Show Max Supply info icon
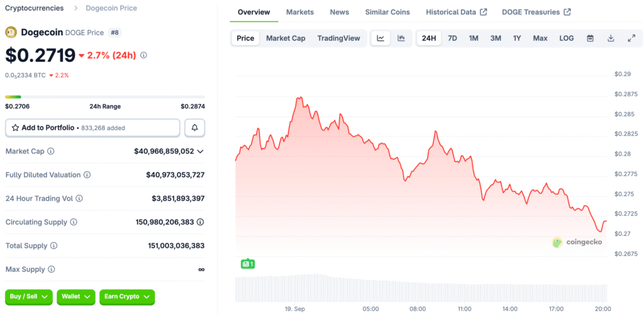 [52, 269]
